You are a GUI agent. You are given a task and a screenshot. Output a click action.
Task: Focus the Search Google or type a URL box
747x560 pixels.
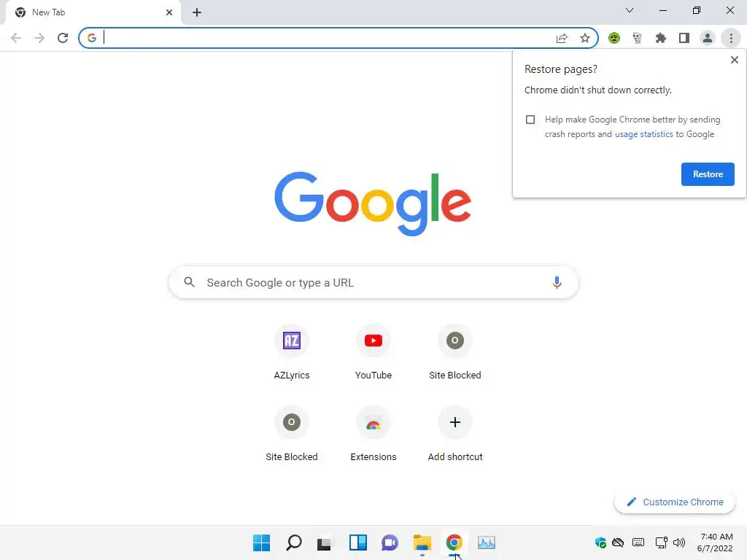[373, 282]
